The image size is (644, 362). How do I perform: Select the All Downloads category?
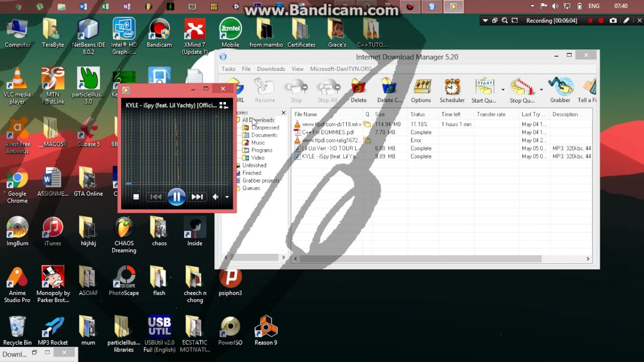coord(258,120)
